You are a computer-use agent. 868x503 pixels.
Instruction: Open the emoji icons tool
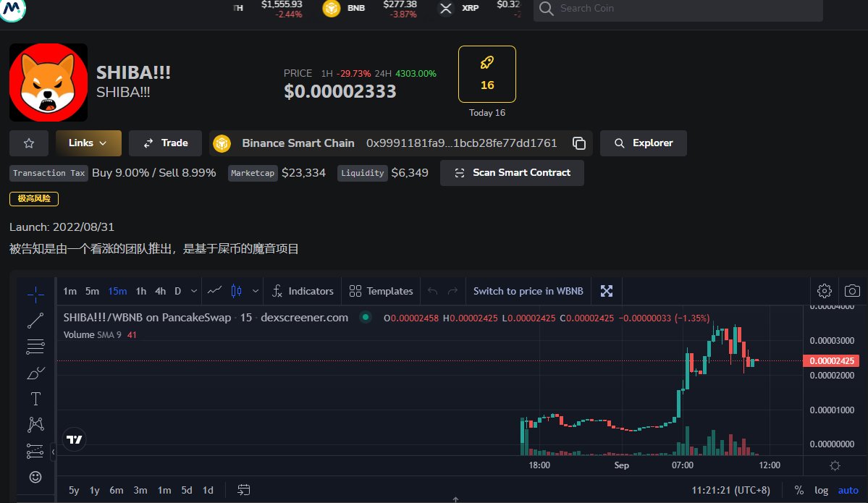click(35, 477)
